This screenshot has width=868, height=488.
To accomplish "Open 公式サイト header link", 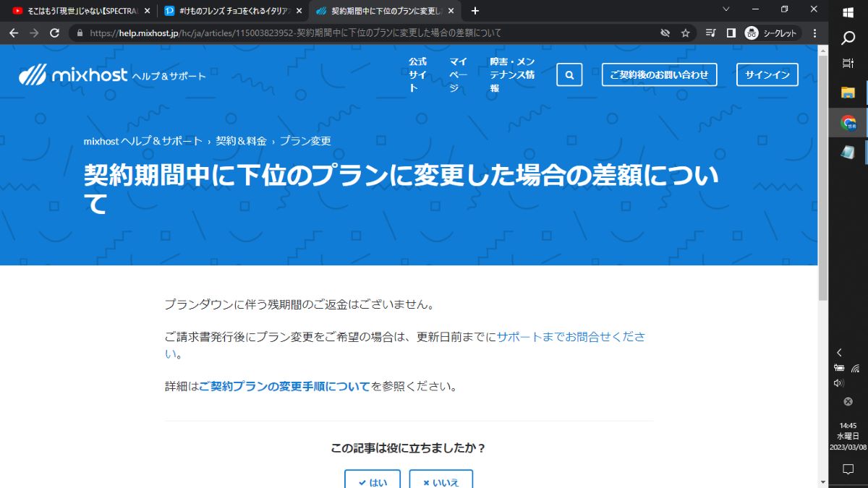I will point(418,74).
